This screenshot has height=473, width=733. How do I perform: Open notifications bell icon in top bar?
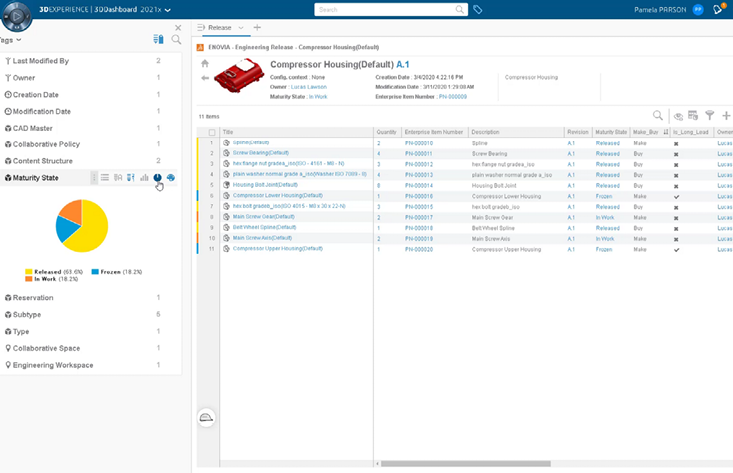tap(718, 9)
